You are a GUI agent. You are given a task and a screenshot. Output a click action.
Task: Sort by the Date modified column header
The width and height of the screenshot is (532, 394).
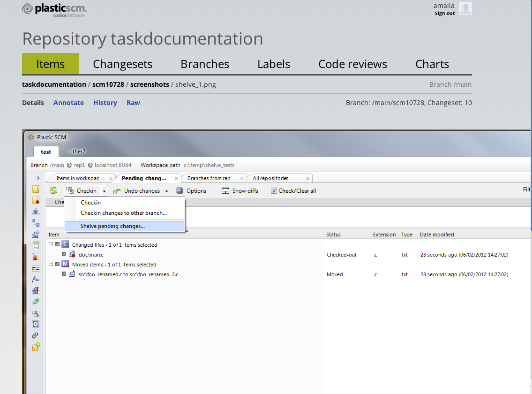pos(473,235)
